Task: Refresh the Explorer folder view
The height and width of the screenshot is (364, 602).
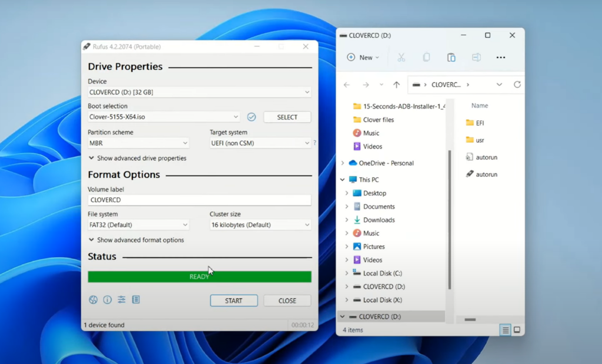Action: pos(517,85)
